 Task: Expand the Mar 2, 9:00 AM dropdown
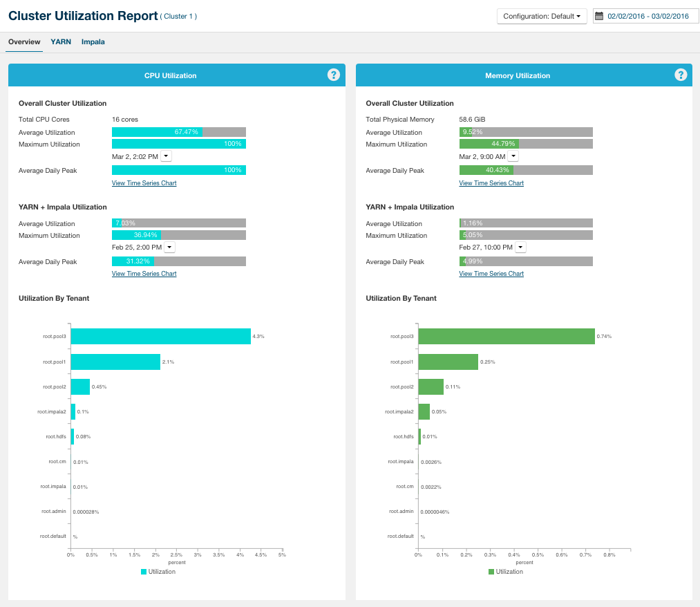coord(513,156)
